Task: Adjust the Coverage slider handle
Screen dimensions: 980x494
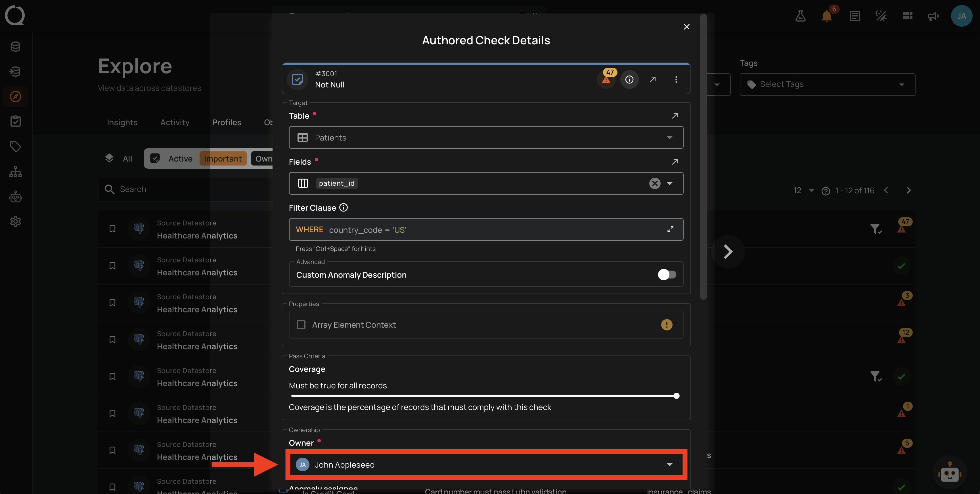Action: click(x=676, y=396)
